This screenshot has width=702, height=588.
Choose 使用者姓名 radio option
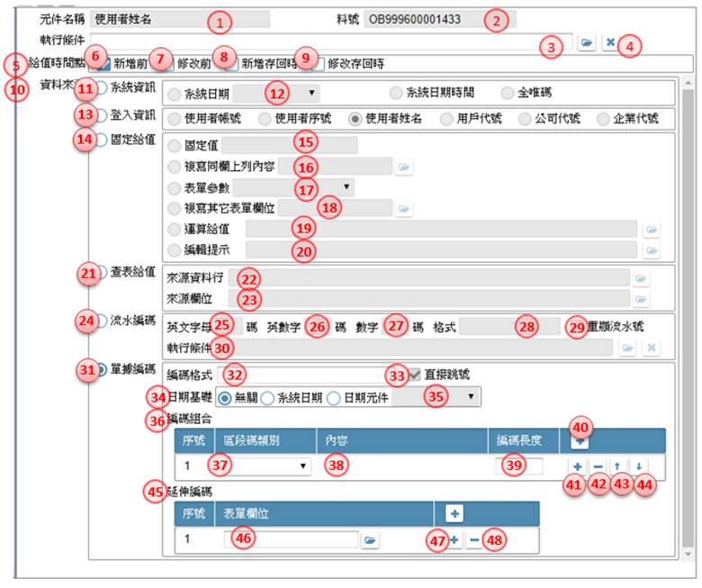[355, 119]
